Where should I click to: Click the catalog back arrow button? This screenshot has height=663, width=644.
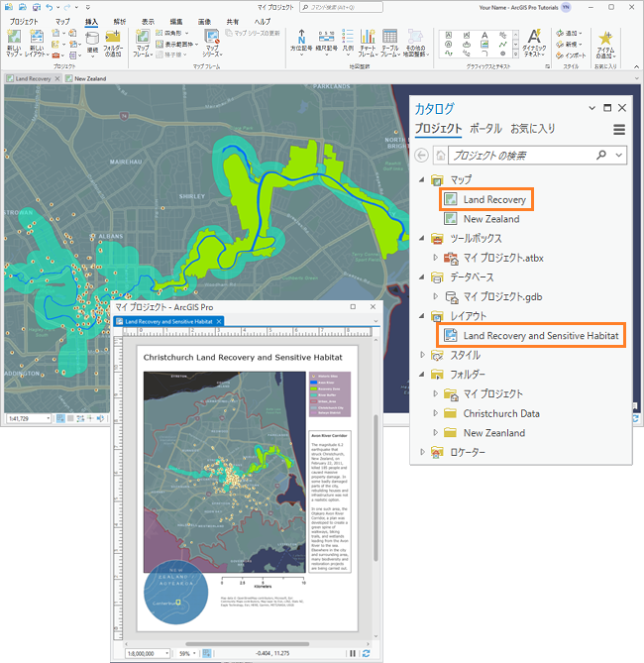point(422,156)
